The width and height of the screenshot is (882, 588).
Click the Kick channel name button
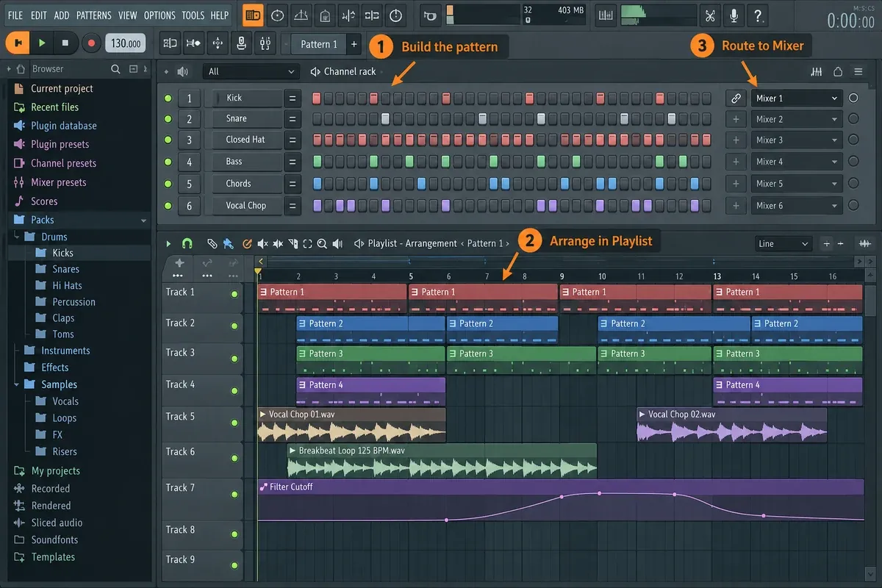[248, 98]
